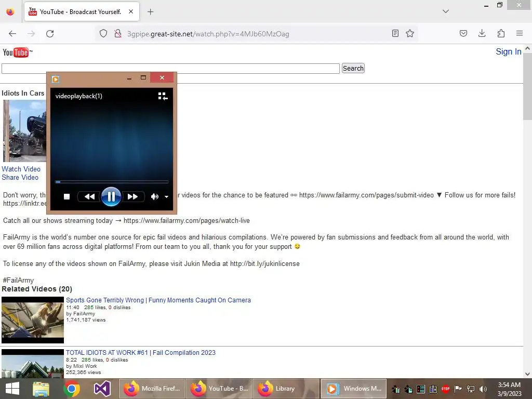532x399 pixels.
Task: Click the YouTube logo
Action: tap(17, 52)
